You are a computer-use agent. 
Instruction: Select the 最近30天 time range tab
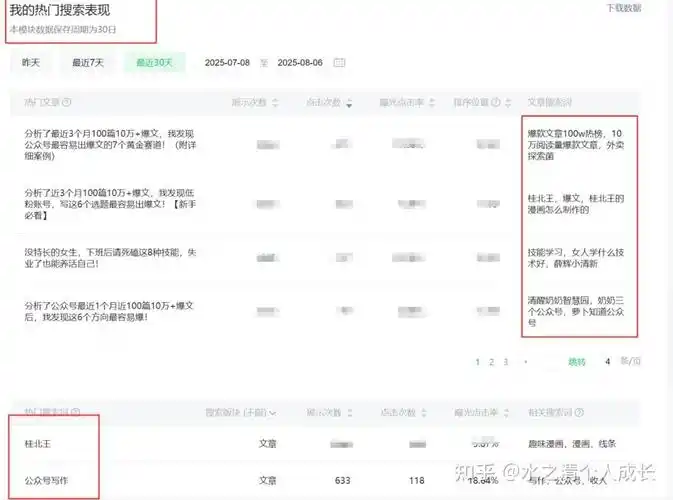[154, 63]
